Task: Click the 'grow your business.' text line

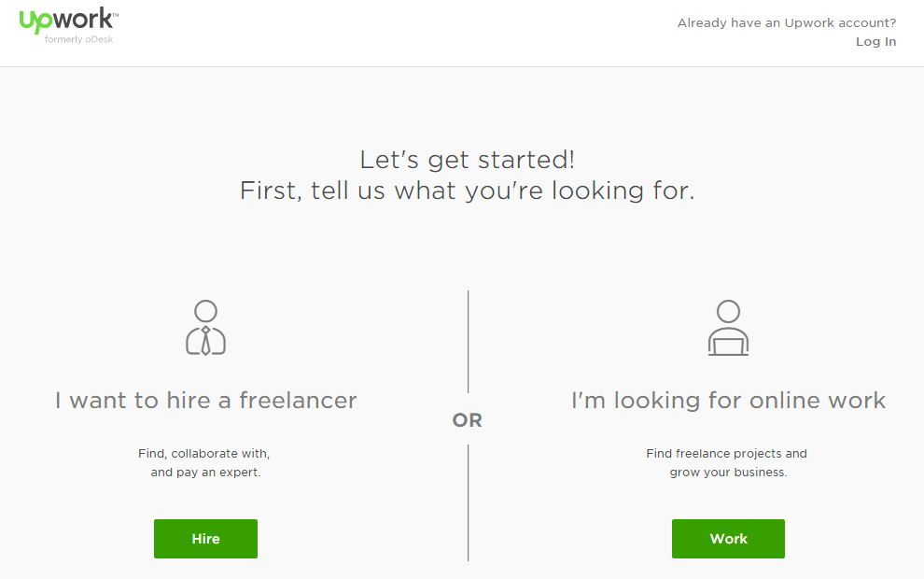Action: (728, 473)
